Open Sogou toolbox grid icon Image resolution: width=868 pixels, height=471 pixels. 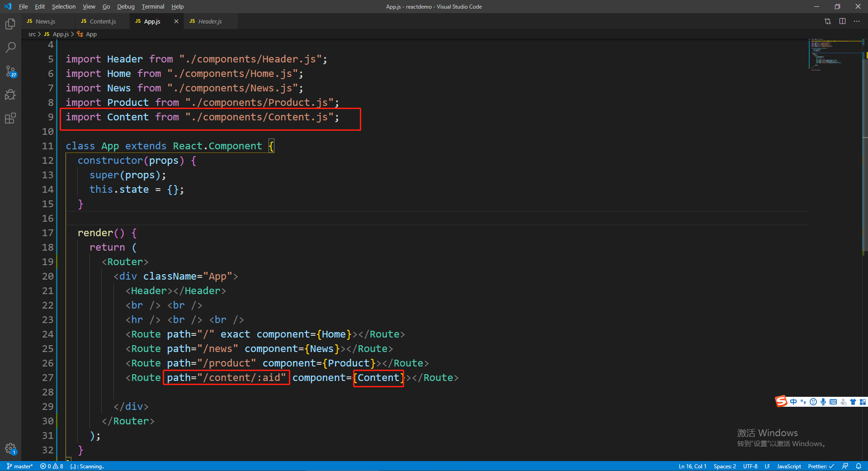click(x=863, y=402)
